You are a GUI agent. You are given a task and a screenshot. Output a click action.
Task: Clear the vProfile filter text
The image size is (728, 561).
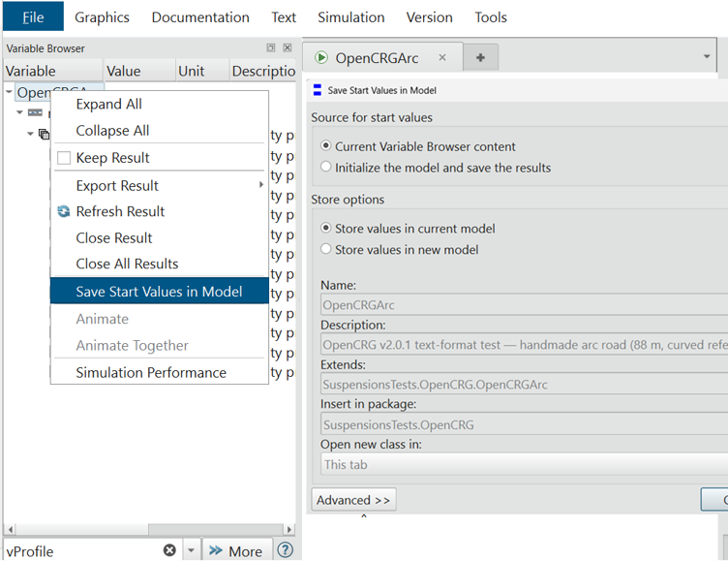point(169,550)
